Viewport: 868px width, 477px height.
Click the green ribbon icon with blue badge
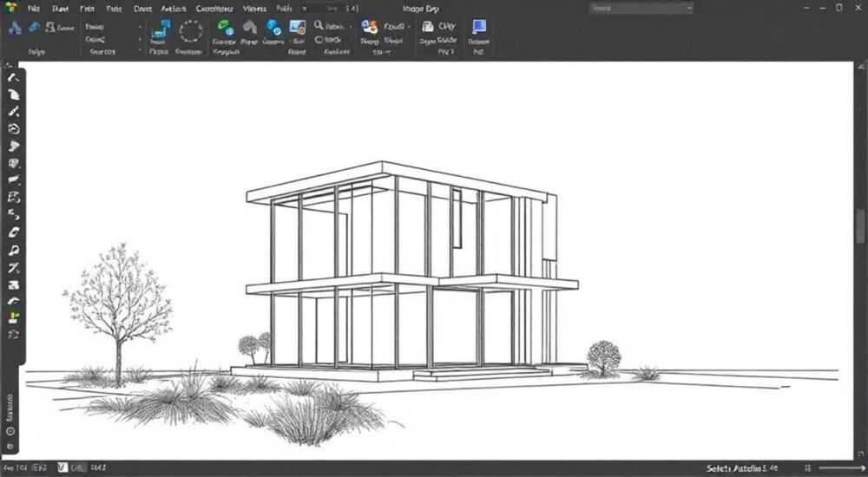225,27
